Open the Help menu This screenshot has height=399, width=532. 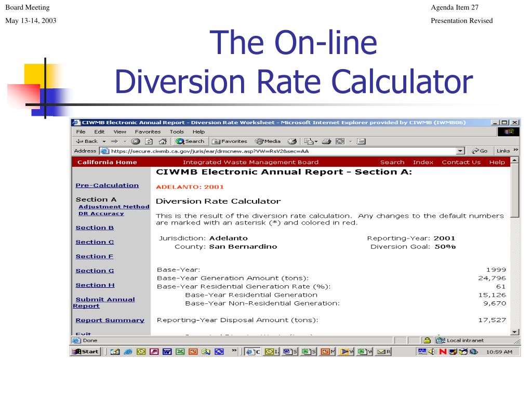coord(198,131)
